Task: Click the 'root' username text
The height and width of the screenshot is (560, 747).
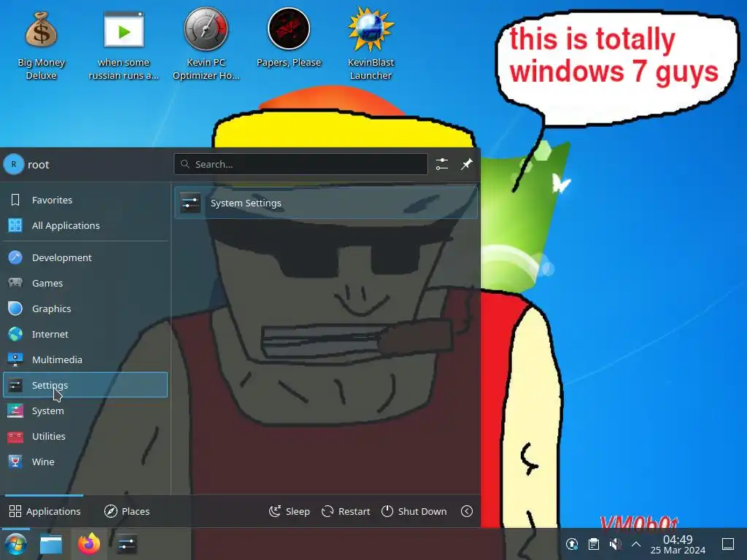Action: coord(38,165)
